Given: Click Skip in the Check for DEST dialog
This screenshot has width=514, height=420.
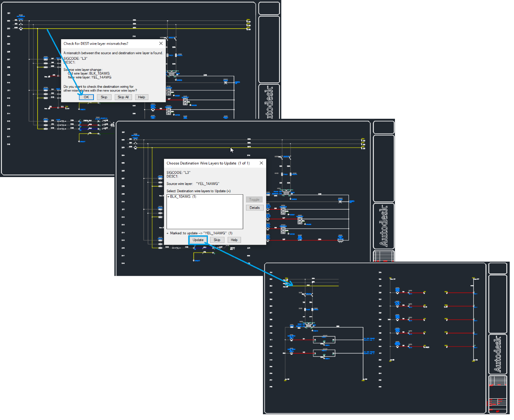Looking at the screenshot, I should (x=104, y=97).
